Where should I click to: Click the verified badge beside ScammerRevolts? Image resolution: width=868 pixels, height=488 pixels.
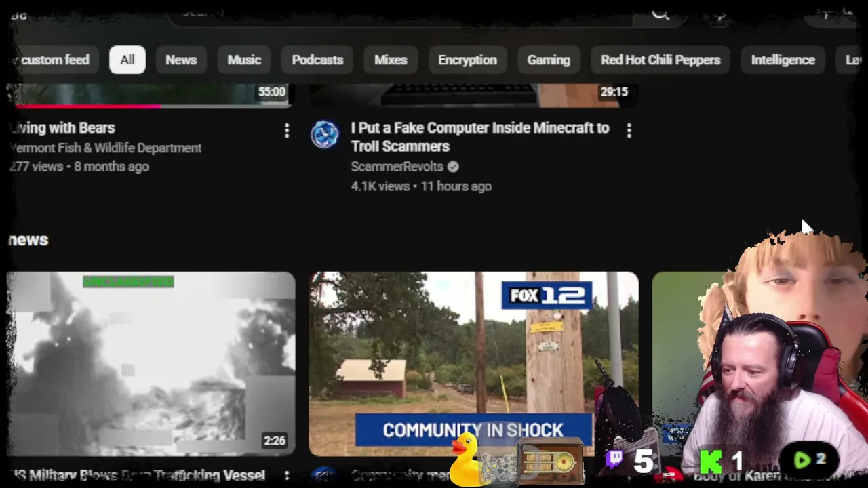pos(453,167)
